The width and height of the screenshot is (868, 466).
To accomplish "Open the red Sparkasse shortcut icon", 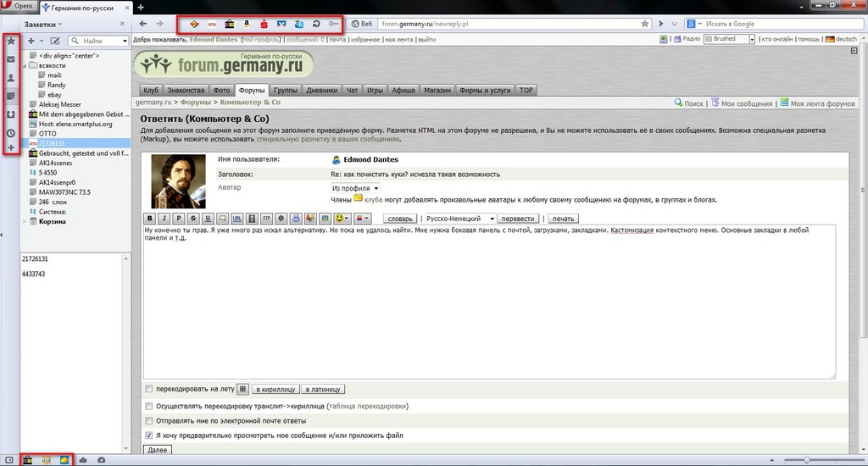I will click(264, 24).
